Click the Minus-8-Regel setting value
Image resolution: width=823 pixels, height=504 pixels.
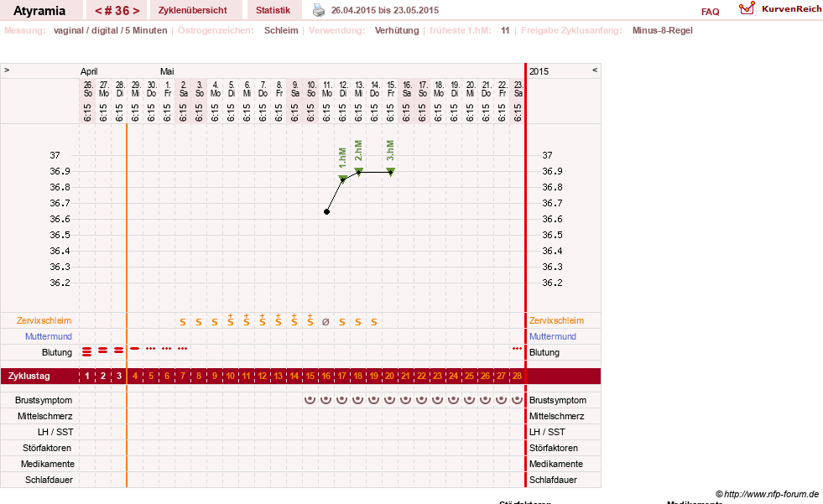tap(663, 30)
